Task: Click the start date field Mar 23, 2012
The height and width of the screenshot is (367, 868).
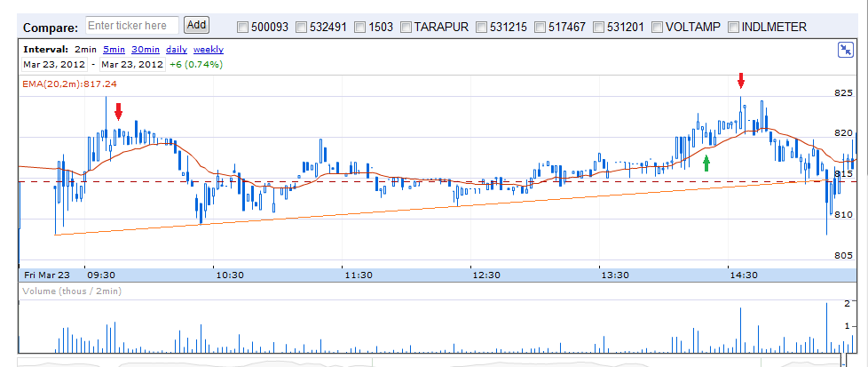Action: click(54, 64)
